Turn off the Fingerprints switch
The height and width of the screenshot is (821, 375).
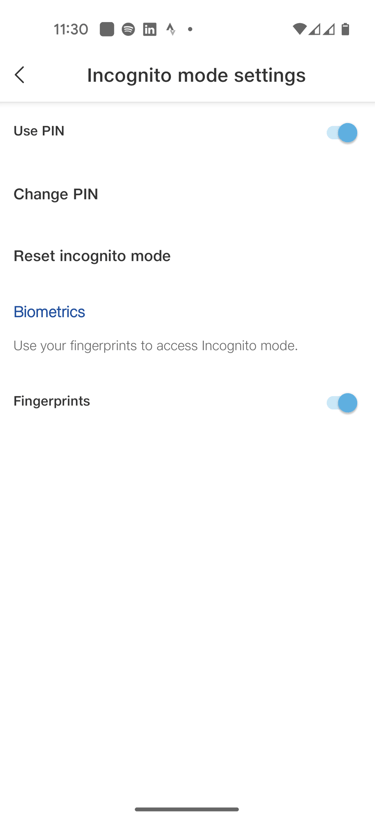(342, 403)
